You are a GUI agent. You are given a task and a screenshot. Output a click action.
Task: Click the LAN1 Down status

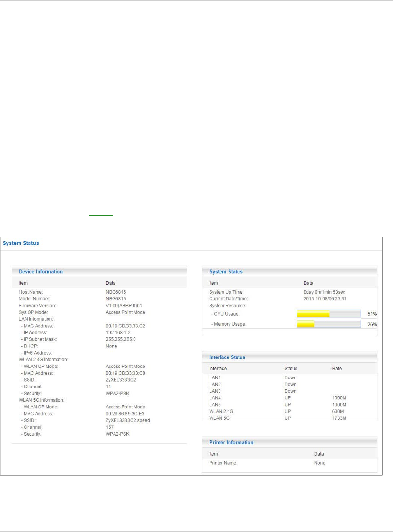click(290, 378)
